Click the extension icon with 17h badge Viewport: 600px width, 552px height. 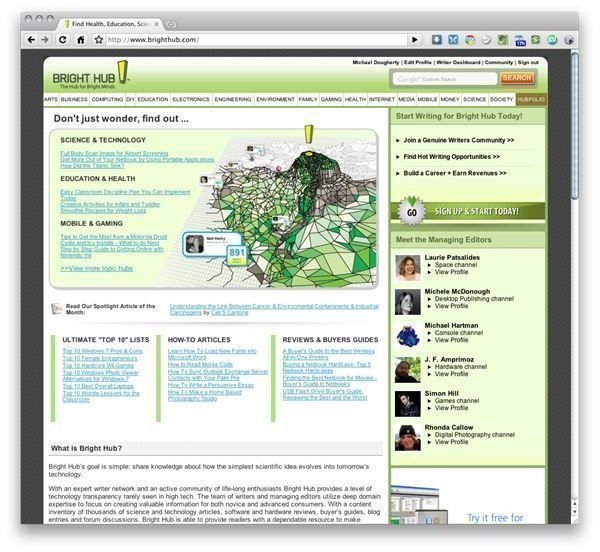(520, 40)
